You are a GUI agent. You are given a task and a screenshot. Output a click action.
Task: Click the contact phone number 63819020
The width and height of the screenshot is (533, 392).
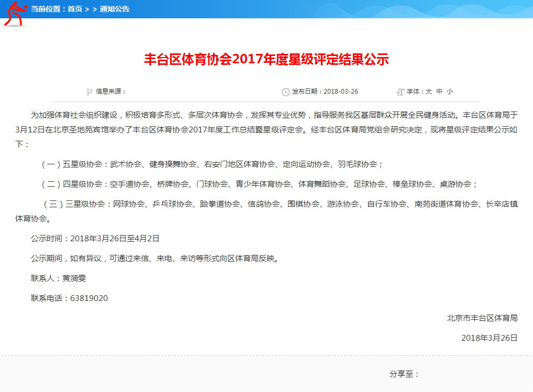coord(89,298)
